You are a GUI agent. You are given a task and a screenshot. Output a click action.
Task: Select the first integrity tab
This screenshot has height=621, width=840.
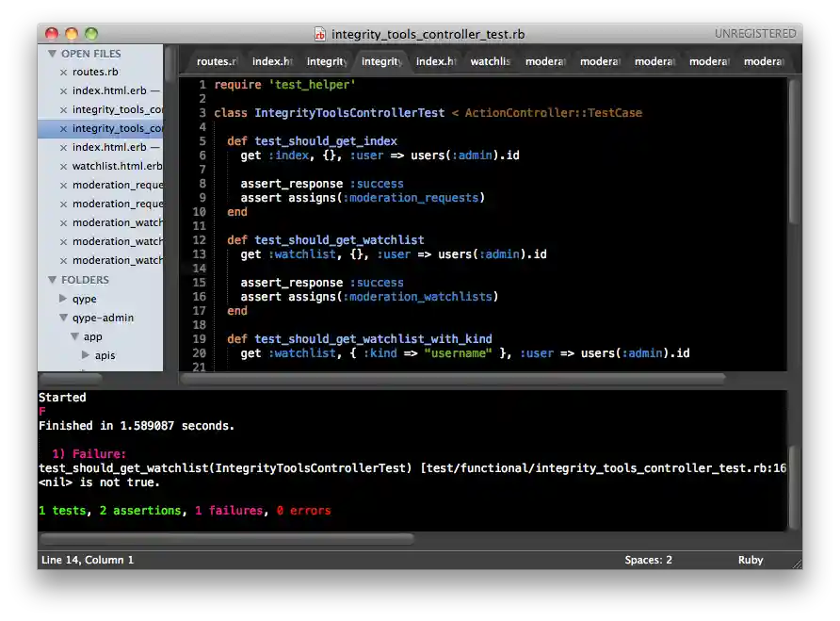point(327,60)
